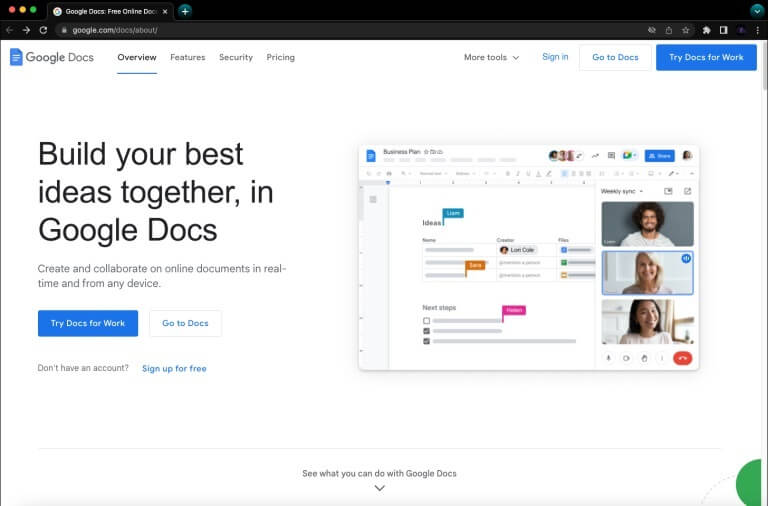Click the raise hand icon in the call controls
The width and height of the screenshot is (768, 506).
[x=644, y=358]
